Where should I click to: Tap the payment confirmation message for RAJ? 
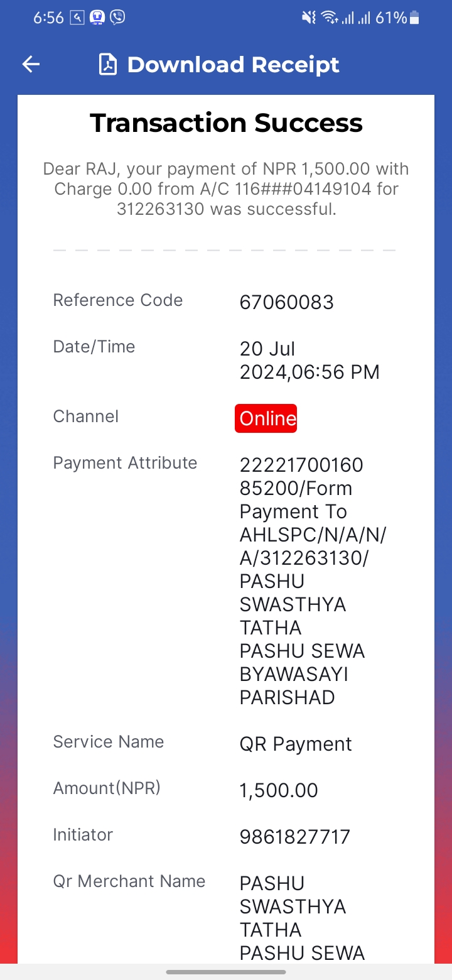coord(226,188)
